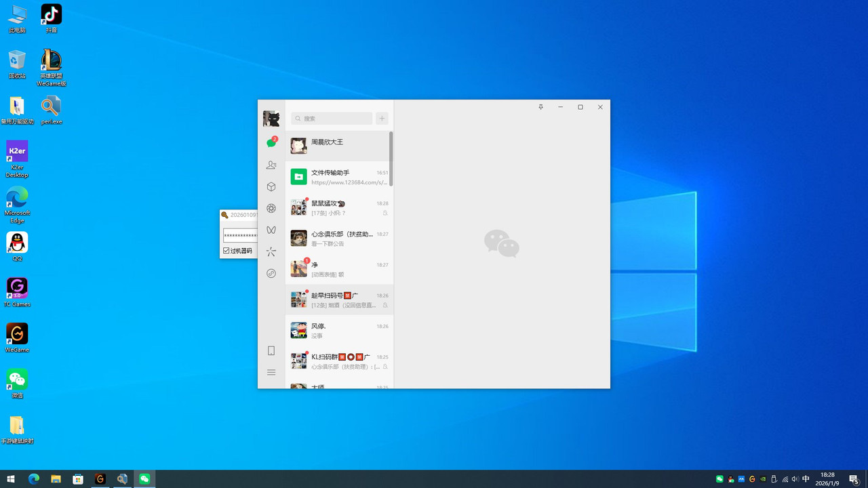This screenshot has height=488, width=868.
Task: Open Microsoft Edge desktop shortcut
Action: coord(17,205)
